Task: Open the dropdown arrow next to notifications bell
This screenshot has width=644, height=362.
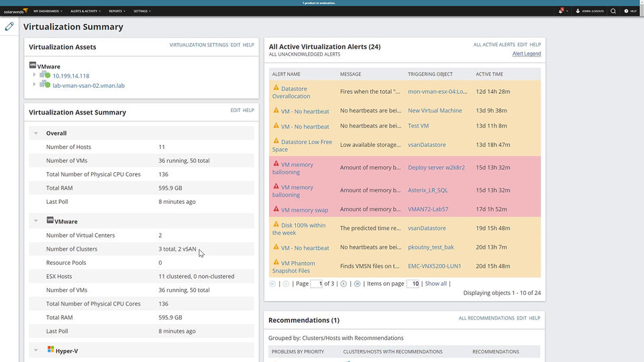Action: pyautogui.click(x=568, y=11)
